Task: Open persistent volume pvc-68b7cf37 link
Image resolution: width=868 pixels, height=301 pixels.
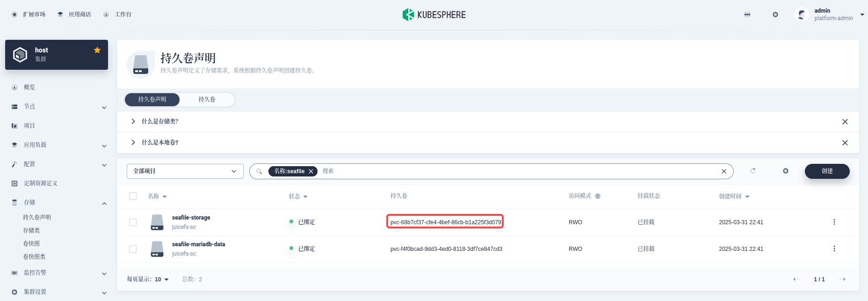Action: coord(445,222)
